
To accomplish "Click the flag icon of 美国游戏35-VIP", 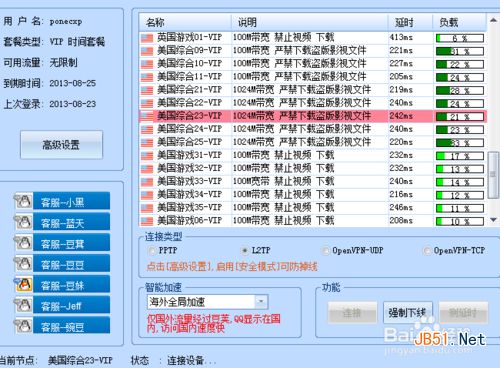I will [x=147, y=208].
